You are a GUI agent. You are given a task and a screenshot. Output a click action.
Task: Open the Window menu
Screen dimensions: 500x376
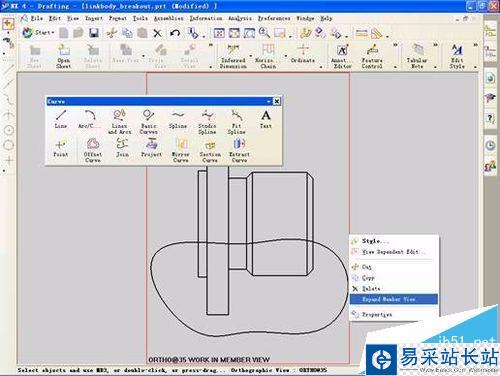pos(305,18)
